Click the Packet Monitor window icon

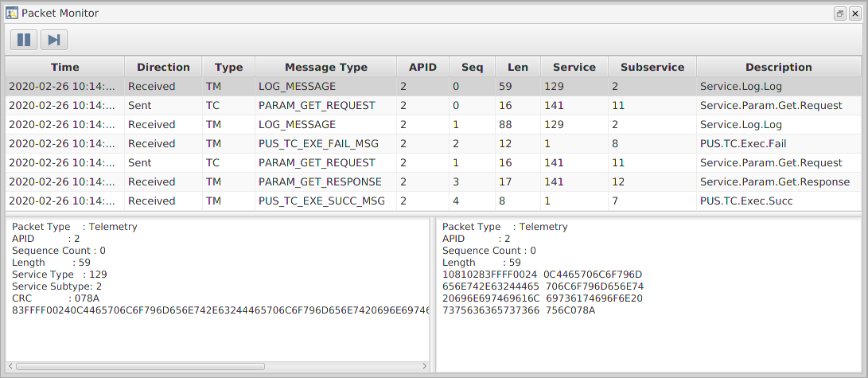[12, 13]
